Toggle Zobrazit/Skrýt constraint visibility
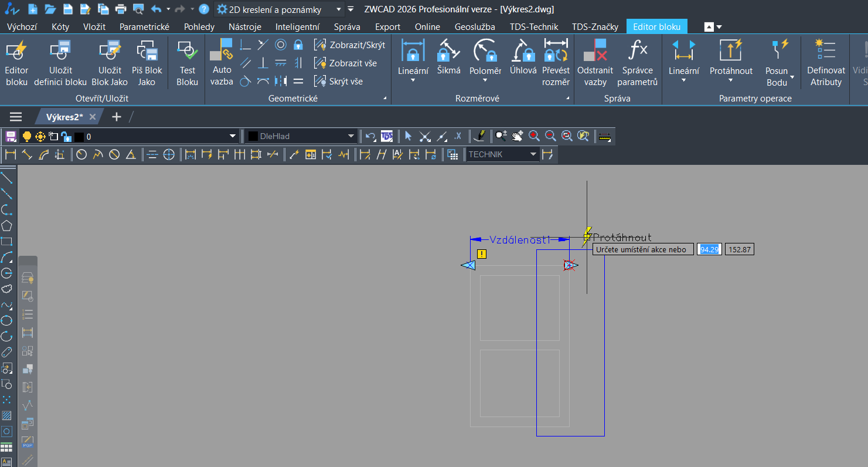This screenshot has width=868, height=467. pos(350,45)
